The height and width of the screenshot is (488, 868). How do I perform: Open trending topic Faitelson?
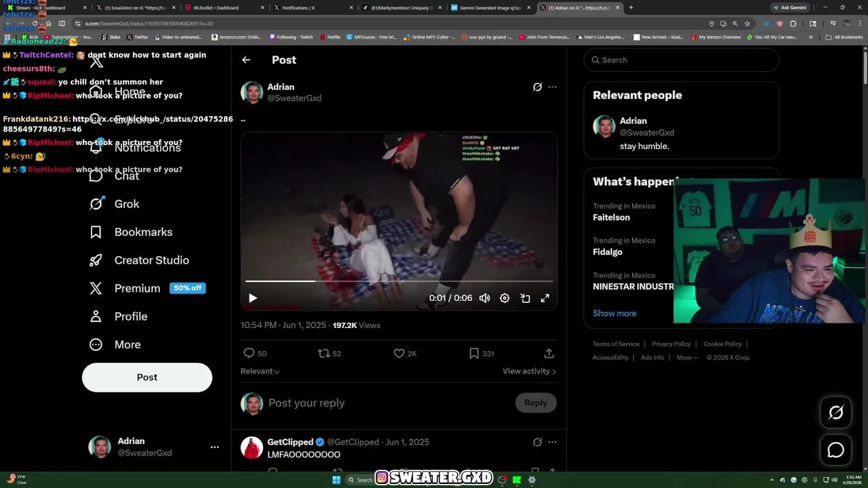pos(611,218)
